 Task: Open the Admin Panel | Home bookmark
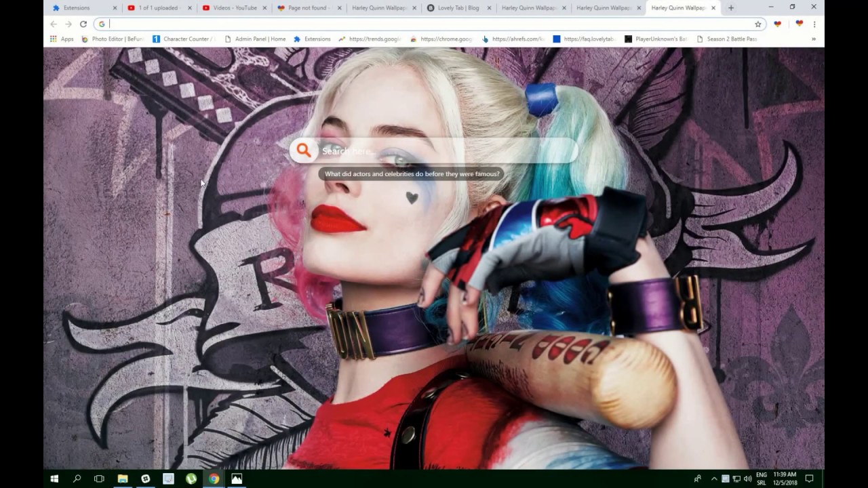[x=255, y=39]
